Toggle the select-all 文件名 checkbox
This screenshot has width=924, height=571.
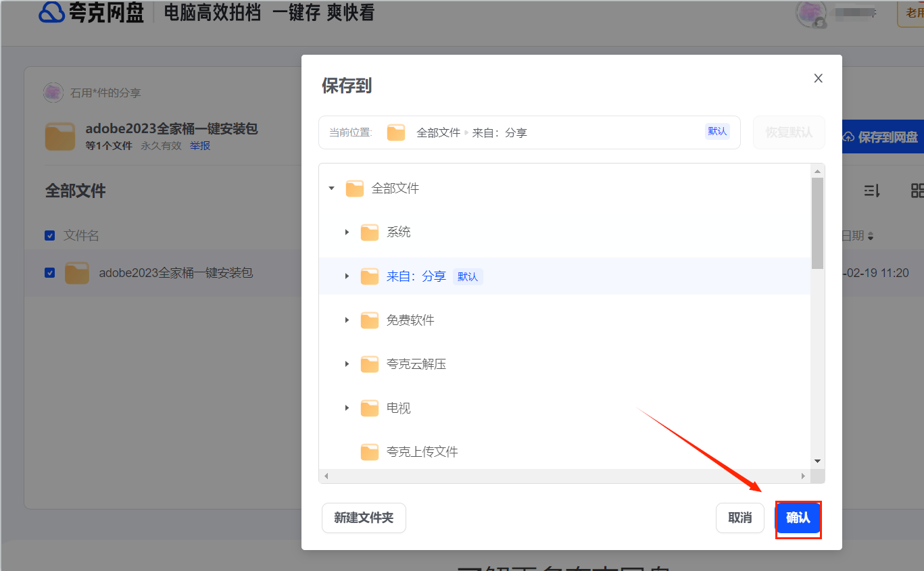point(49,236)
